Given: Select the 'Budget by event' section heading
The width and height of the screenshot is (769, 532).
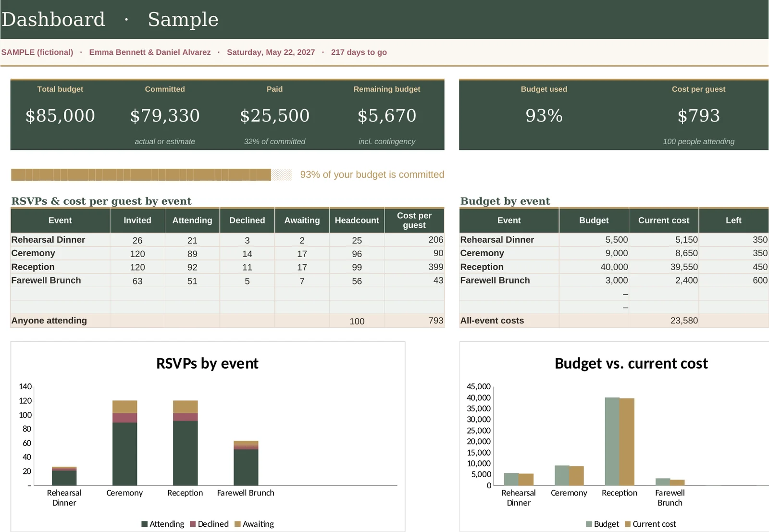Looking at the screenshot, I should coord(505,201).
